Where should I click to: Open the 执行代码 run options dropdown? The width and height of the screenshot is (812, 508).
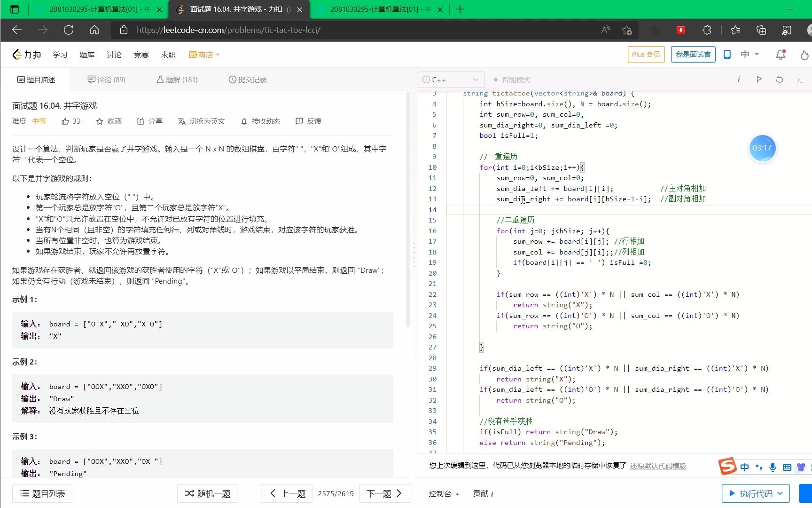tap(780, 493)
